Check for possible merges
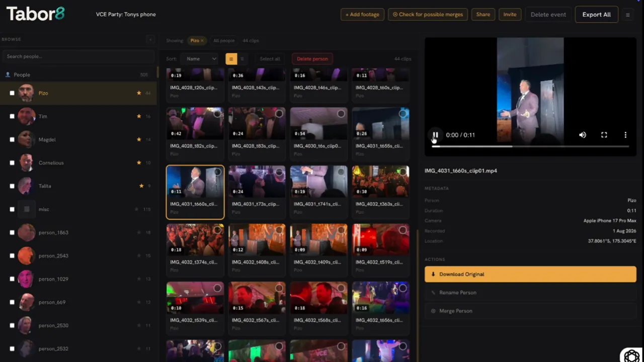Image resolution: width=644 pixels, height=362 pixels. pyautogui.click(x=428, y=15)
